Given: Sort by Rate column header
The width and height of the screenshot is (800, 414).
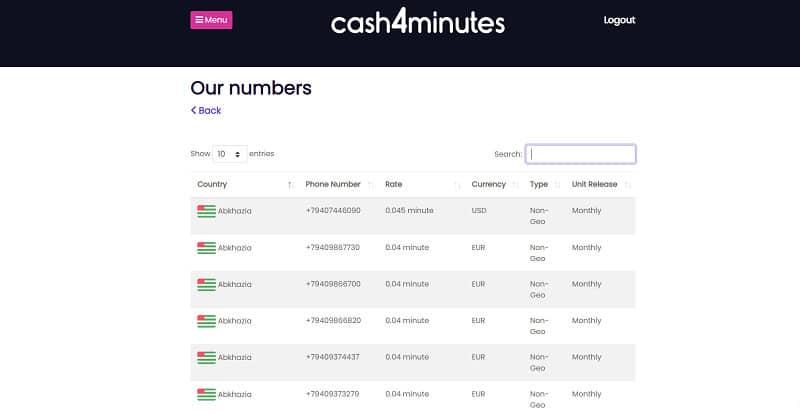Looking at the screenshot, I should [x=394, y=184].
